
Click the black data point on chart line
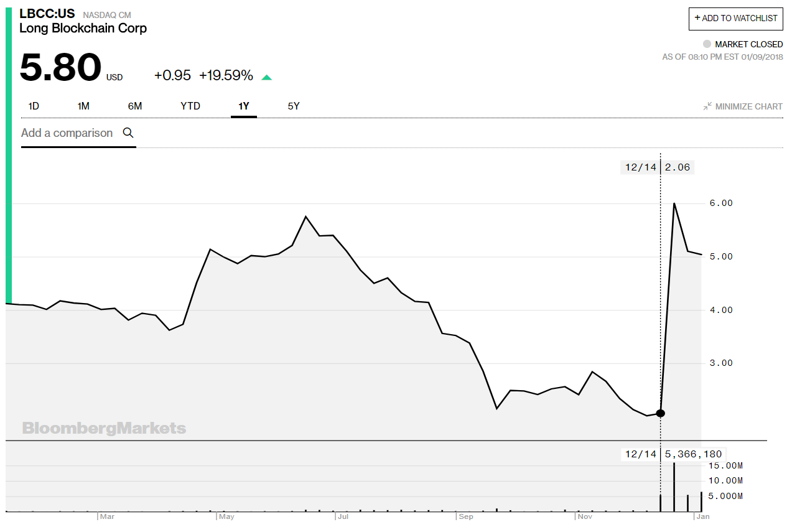tap(661, 413)
